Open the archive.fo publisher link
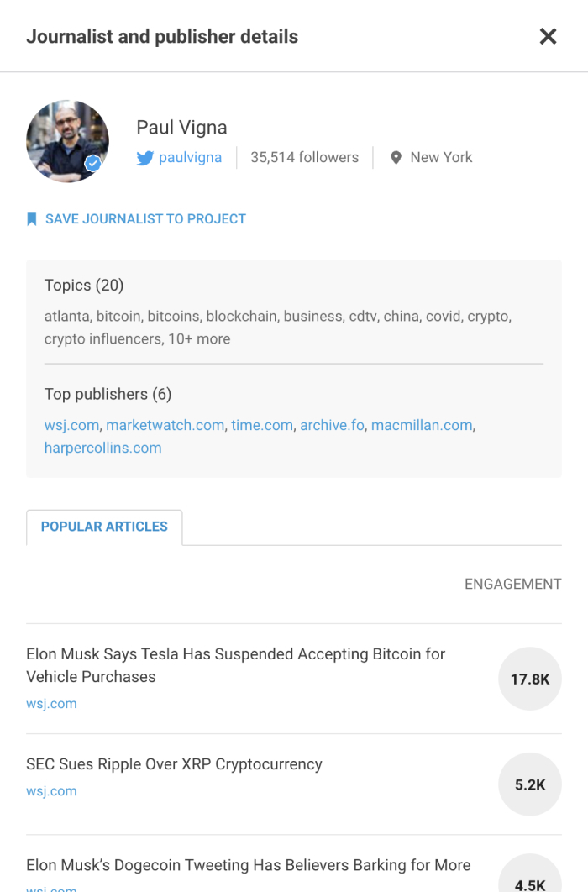 332,425
